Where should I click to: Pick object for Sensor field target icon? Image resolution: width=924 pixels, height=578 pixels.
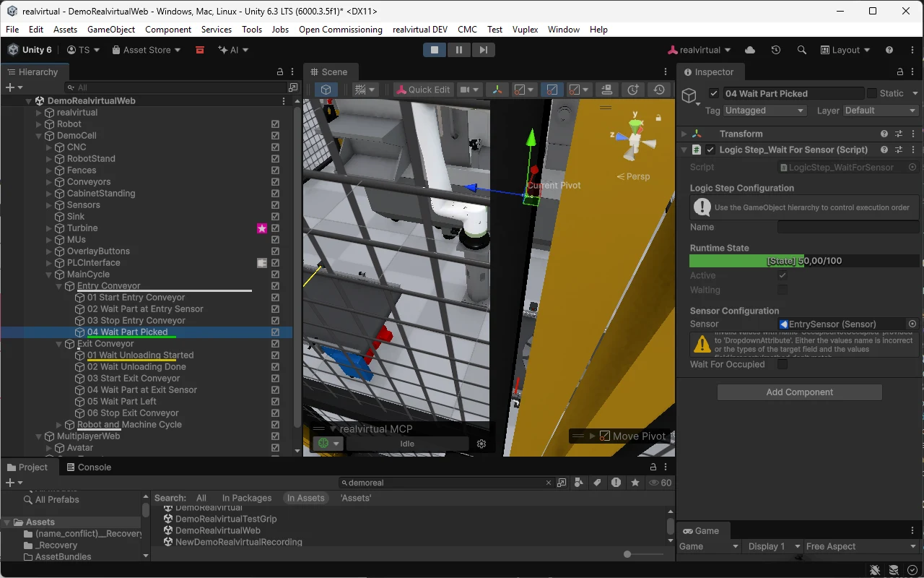tap(912, 324)
